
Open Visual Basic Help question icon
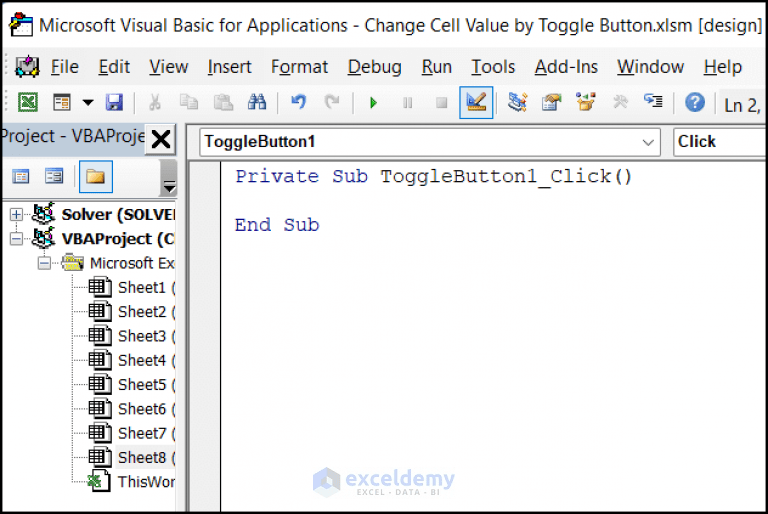[x=695, y=103]
